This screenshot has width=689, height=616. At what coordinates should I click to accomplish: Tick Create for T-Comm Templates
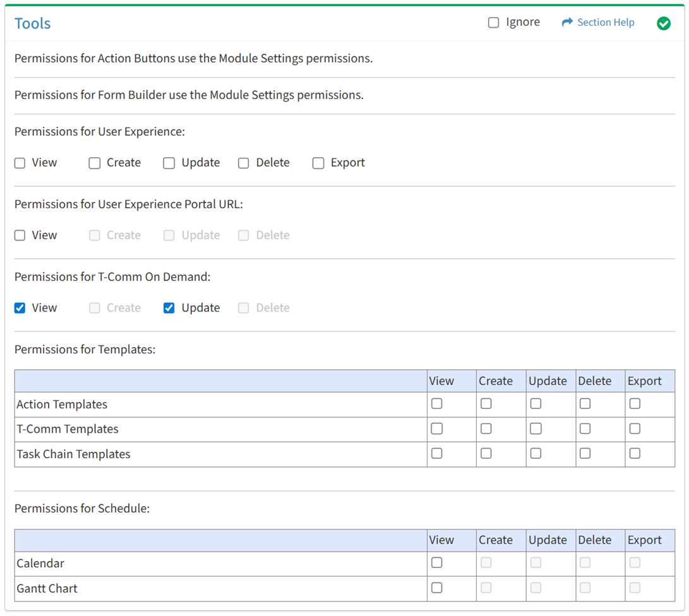486,429
